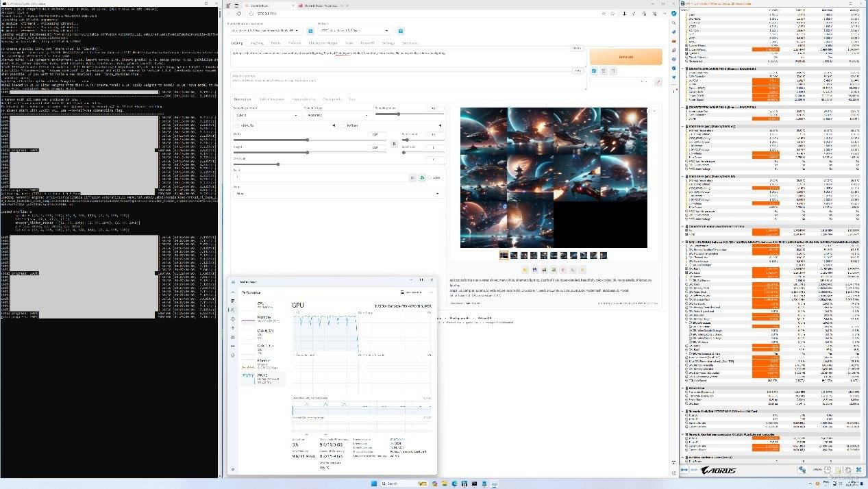The width and height of the screenshot is (868, 489).
Task: Open the Lora tab
Action: pyautogui.click(x=352, y=99)
